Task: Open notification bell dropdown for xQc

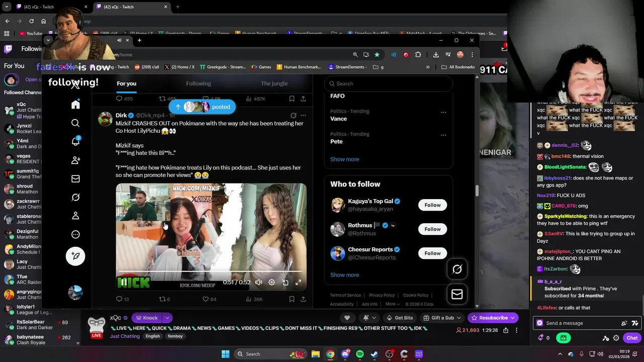Action: (x=370, y=318)
